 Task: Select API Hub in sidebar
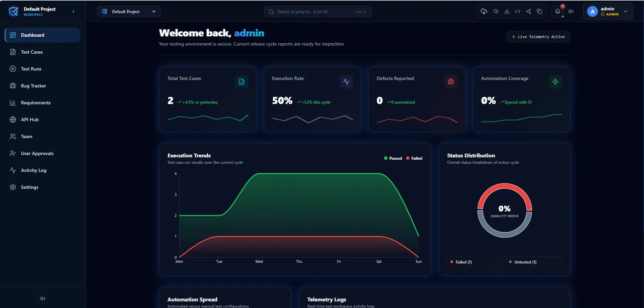[43, 120]
